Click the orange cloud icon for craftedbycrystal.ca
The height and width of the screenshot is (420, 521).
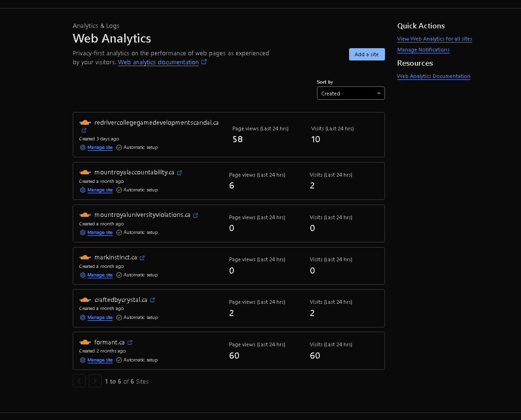pyautogui.click(x=85, y=300)
